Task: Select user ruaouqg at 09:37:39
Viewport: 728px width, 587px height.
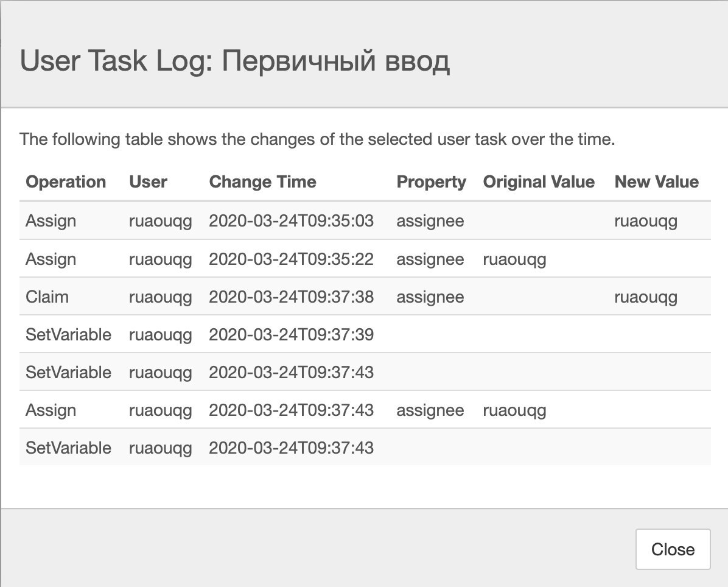Action: (160, 335)
